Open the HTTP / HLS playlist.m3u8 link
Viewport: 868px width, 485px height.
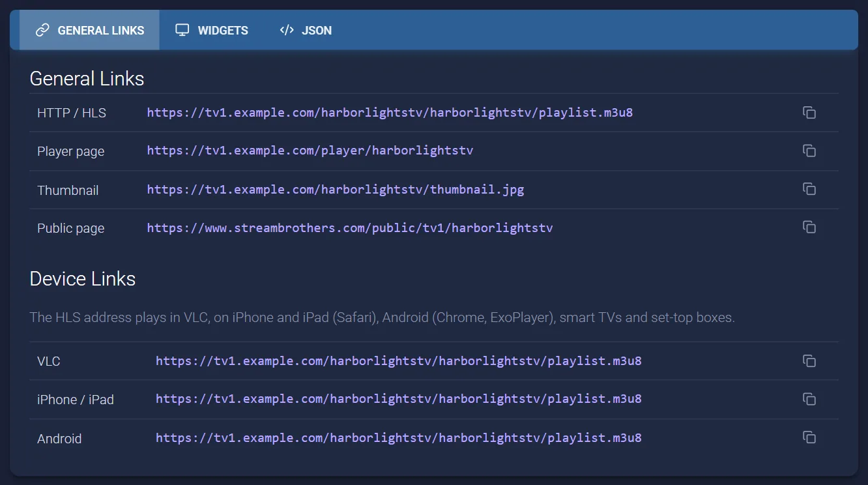390,113
